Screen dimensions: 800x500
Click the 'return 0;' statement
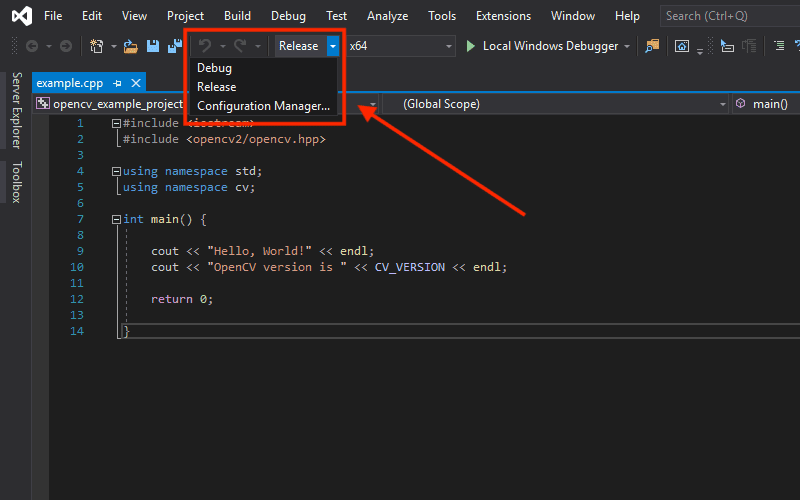pyautogui.click(x=182, y=299)
